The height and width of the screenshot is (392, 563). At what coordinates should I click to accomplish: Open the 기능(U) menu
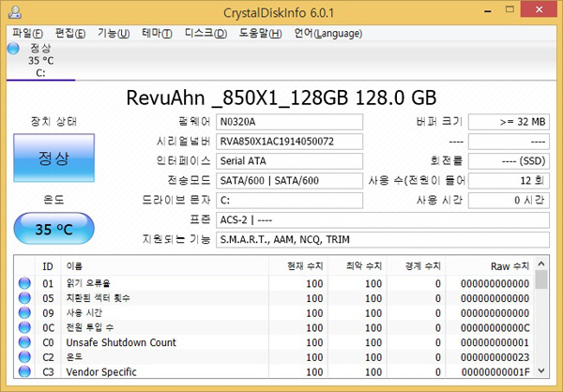114,34
